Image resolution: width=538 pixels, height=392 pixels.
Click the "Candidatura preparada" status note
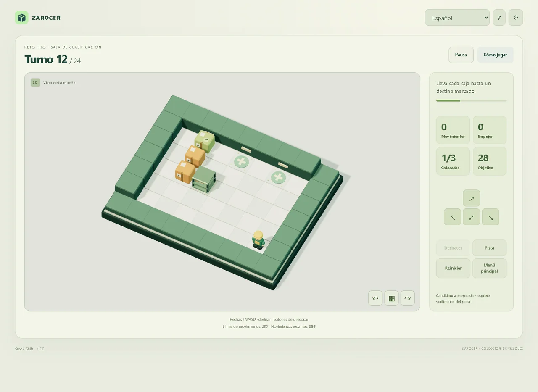[463, 298]
